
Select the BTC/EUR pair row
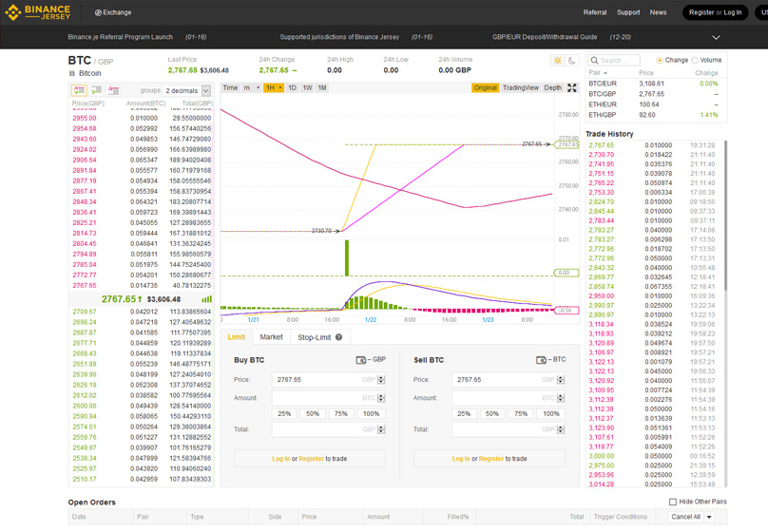657,84
